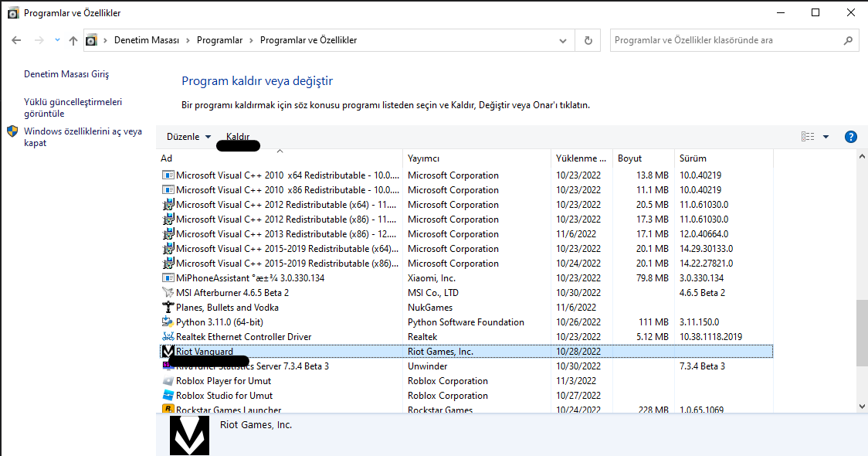Select Planes, Bullets and Vodka icon
Viewport: 868px width, 456px height.
(168, 308)
